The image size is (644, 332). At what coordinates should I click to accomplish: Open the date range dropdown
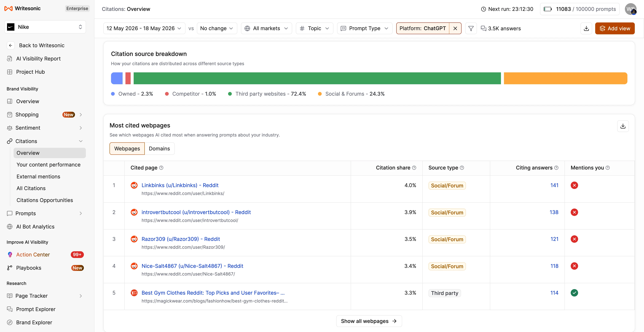click(144, 28)
